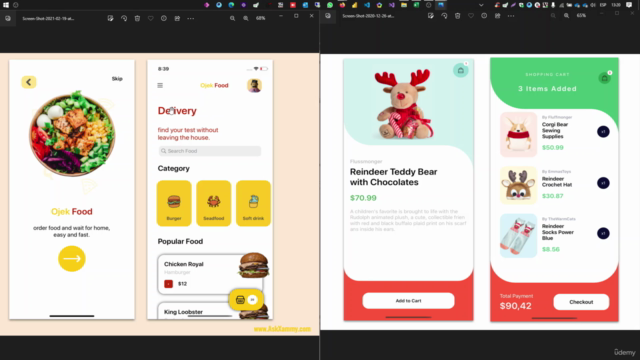This screenshot has width=640, height=360.
Task: Click the 'Popular Food' heading
Action: (180, 241)
